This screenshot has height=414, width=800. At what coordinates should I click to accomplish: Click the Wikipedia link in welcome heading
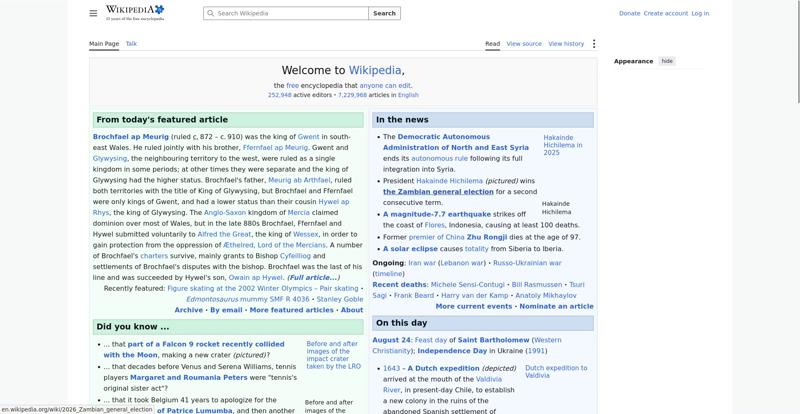coord(375,70)
